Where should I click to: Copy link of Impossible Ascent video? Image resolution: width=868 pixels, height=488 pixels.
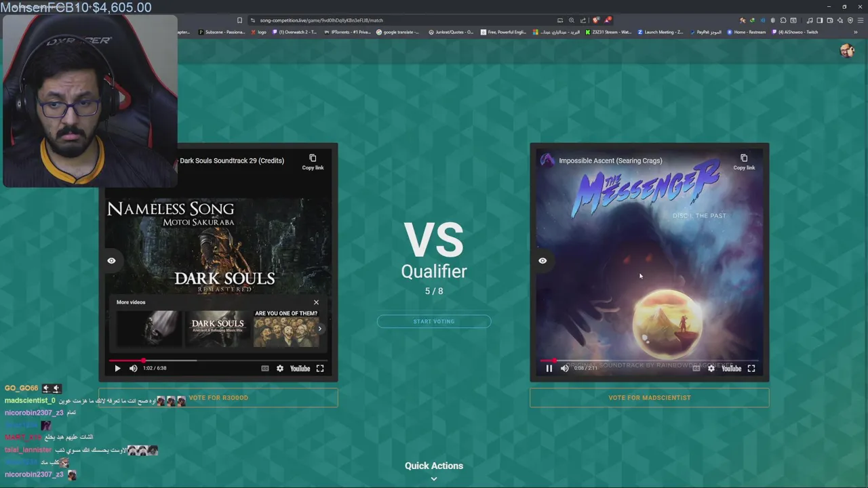pyautogui.click(x=744, y=161)
